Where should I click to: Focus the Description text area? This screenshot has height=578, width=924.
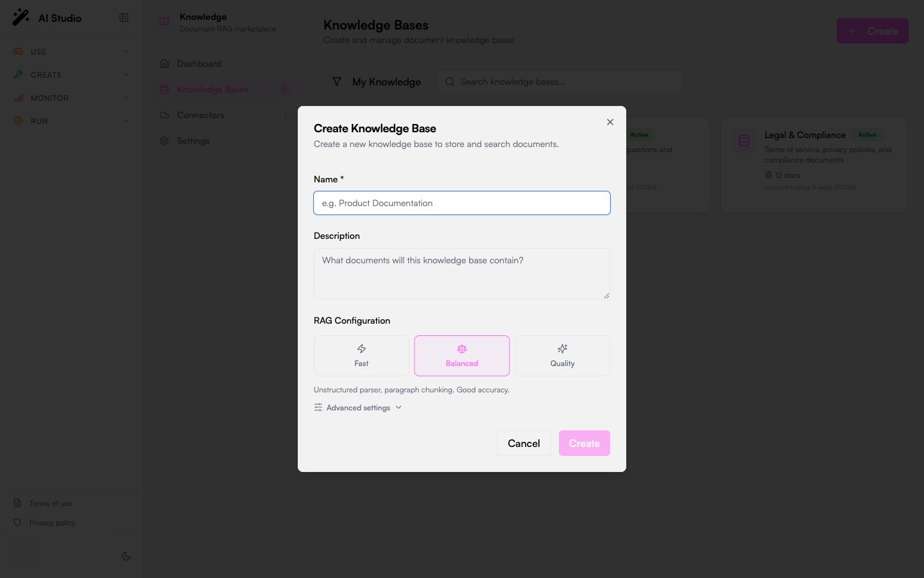pyautogui.click(x=462, y=274)
